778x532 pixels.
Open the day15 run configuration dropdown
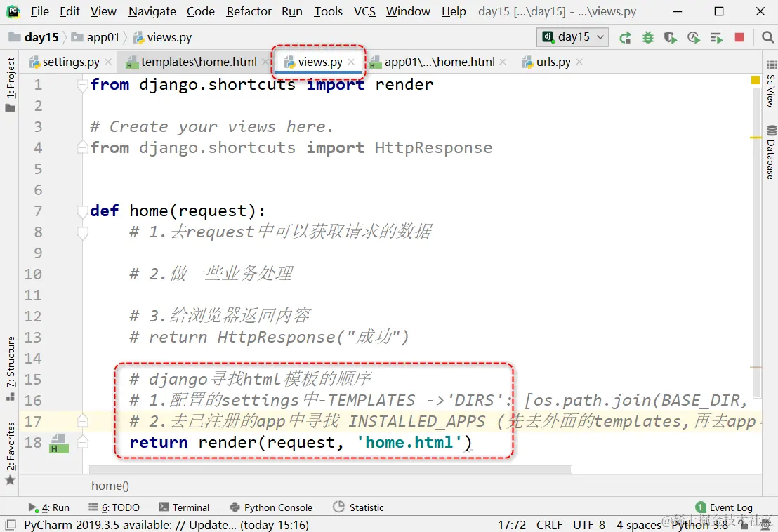[572, 36]
